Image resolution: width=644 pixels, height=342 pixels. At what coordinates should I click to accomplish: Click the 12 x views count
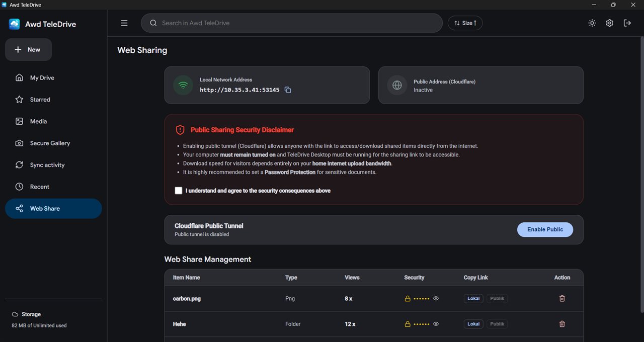pos(350,324)
